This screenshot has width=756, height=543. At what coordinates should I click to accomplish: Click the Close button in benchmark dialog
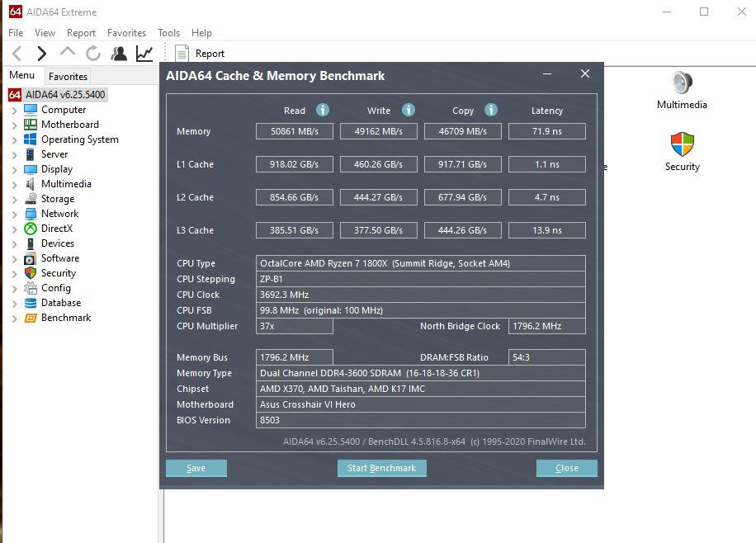click(x=566, y=468)
